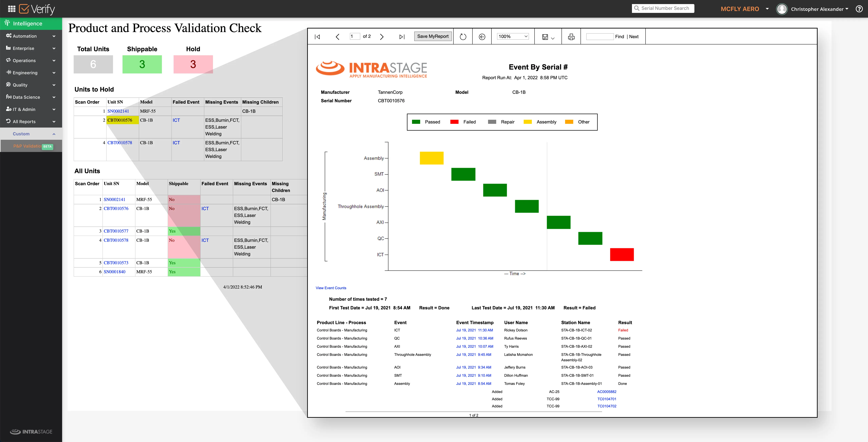Open AC0005882 component link
Viewport: 868px width, 442px height.
click(606, 392)
